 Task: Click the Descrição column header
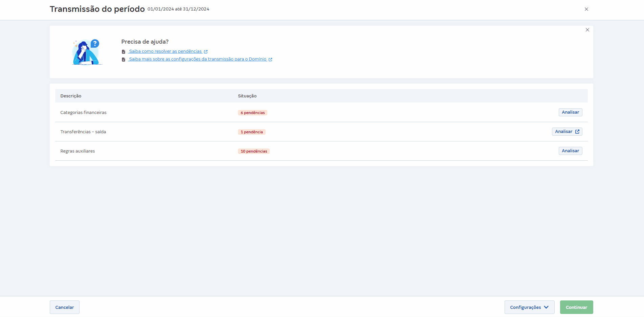point(71,96)
